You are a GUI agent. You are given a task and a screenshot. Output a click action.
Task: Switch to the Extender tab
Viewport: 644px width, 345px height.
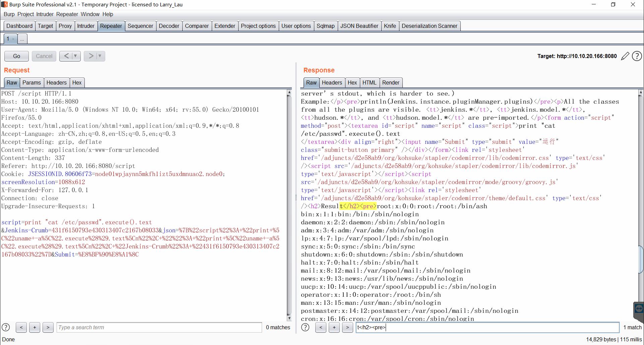click(224, 26)
